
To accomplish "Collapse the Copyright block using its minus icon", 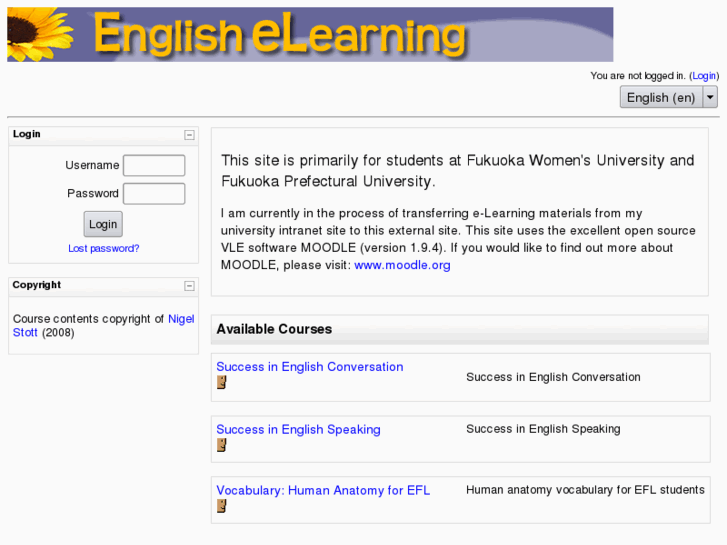I will tap(189, 286).
